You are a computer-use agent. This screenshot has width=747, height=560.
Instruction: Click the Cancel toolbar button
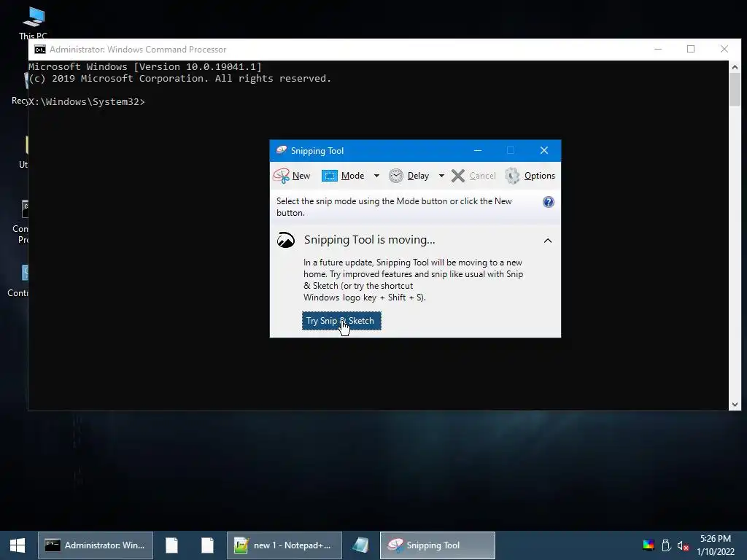(x=473, y=176)
